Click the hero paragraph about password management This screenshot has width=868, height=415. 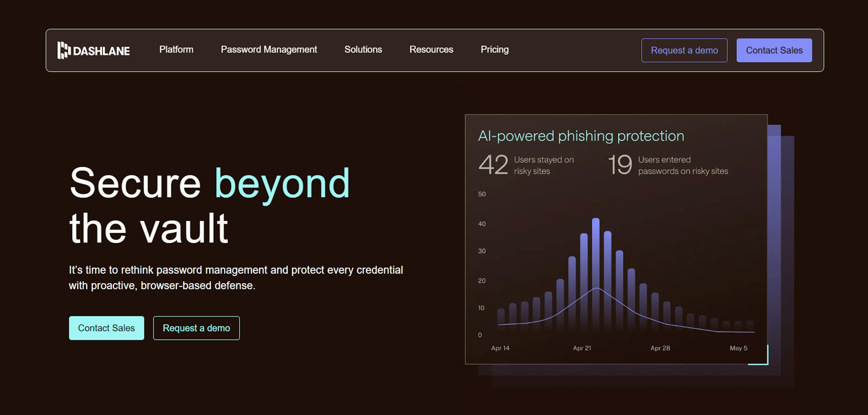[x=236, y=278]
